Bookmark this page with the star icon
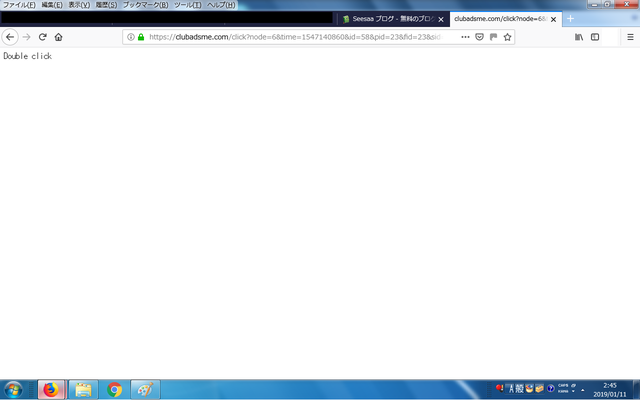 tap(507, 37)
